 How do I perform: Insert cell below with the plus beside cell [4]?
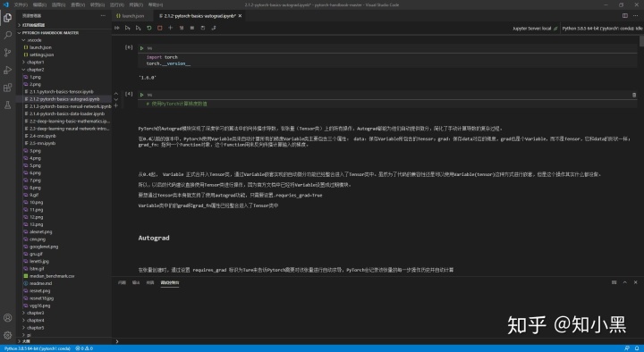115,105
